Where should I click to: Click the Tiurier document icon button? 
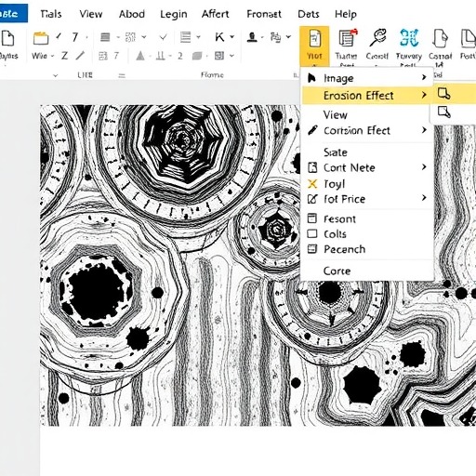click(346, 46)
